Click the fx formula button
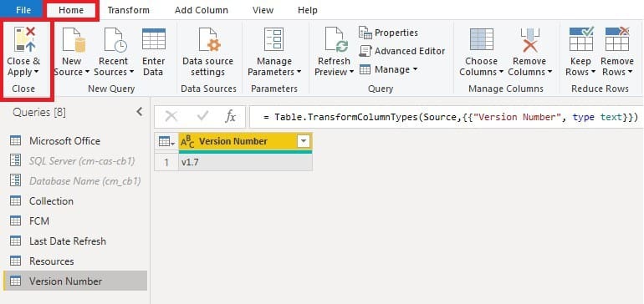Image resolution: width=644 pixels, height=304 pixels. (x=231, y=117)
